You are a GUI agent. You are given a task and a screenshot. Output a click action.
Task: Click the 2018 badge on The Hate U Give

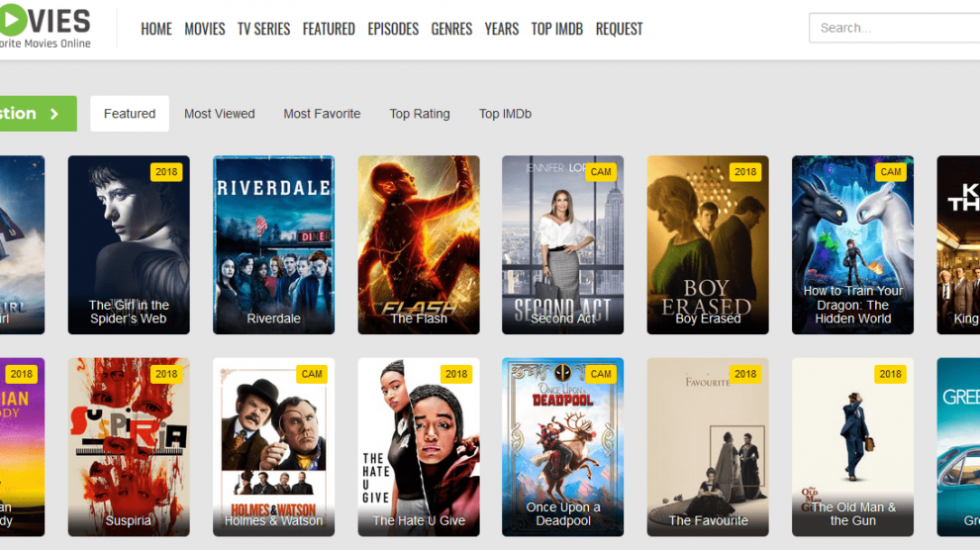point(456,374)
